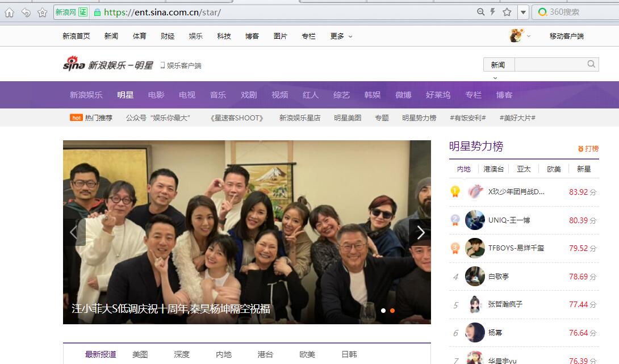This screenshot has height=364, width=619.
Task: Open 娱乐客户端 link with phone icon
Action: pos(181,65)
